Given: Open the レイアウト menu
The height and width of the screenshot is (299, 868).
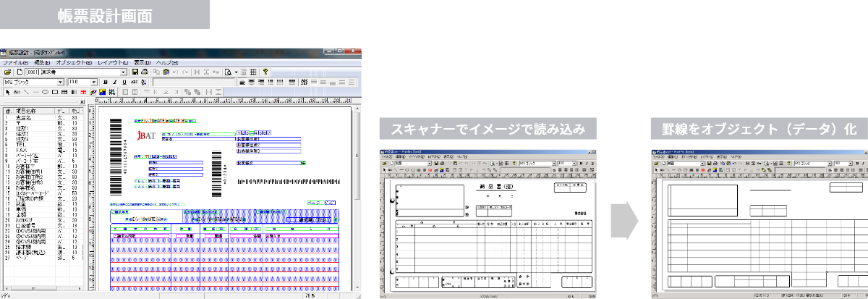Looking at the screenshot, I should 112,63.
